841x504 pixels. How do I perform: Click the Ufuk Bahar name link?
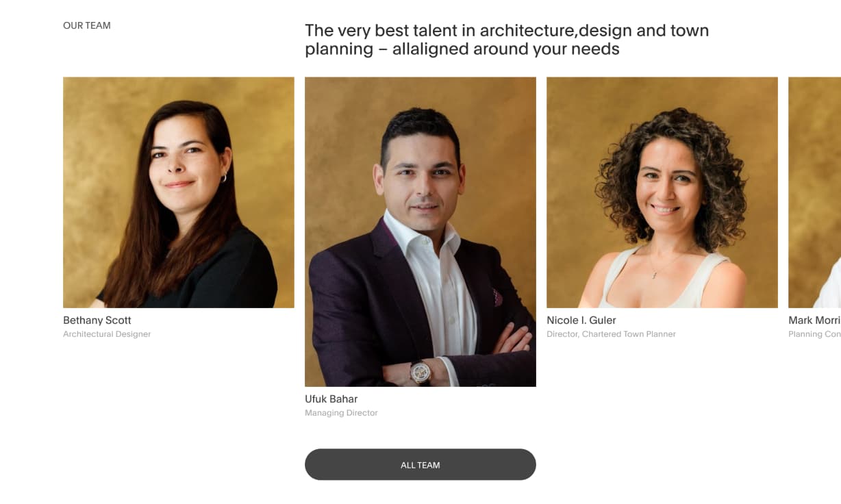(x=331, y=399)
